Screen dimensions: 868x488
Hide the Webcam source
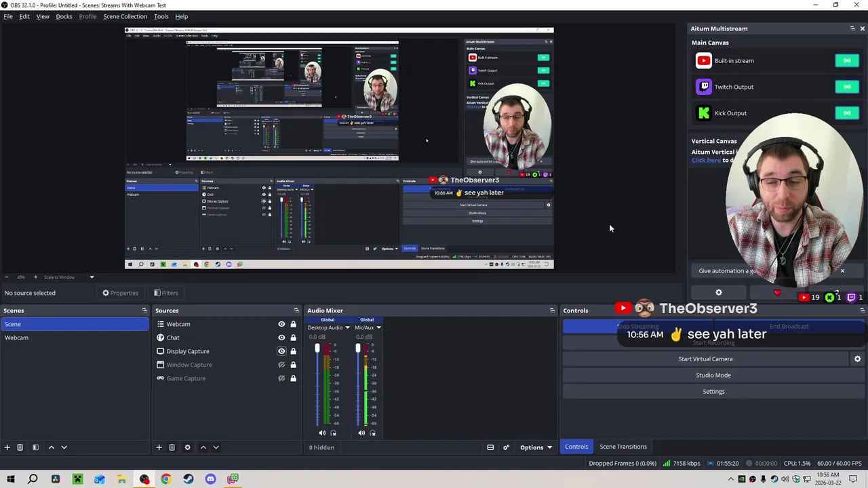point(281,324)
